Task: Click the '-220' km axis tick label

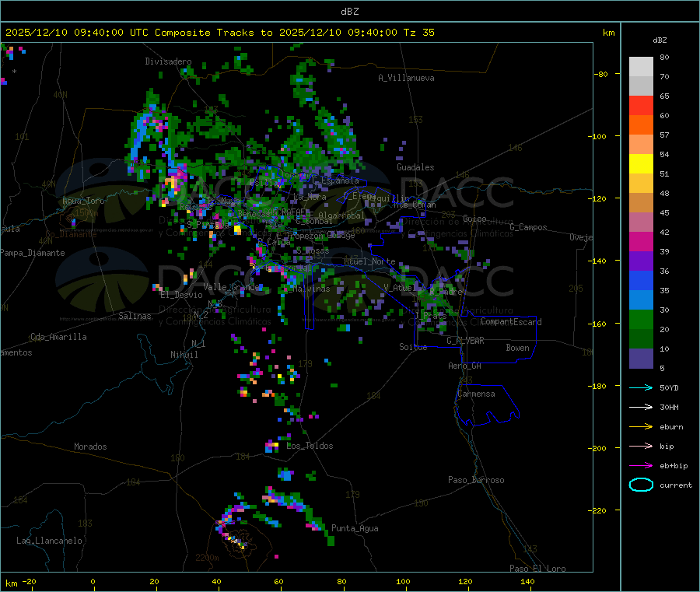Action: (x=599, y=511)
